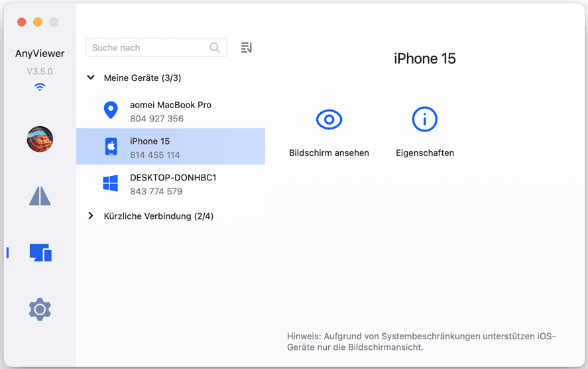588x369 pixels.
Task: Click the Eigenschaften text label
Action: 424,153
